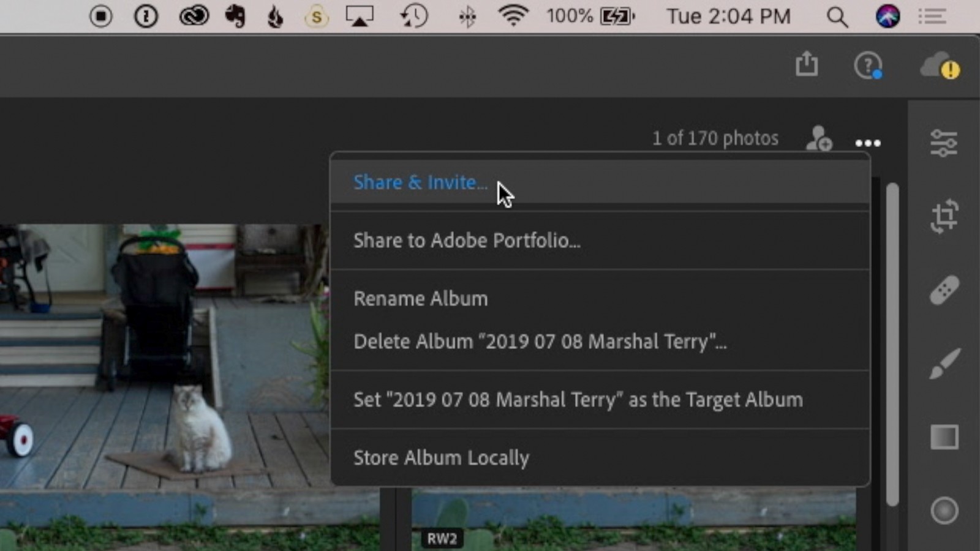Screen dimensions: 980x551
Task: Select the Radial Gradient tool
Action: pyautogui.click(x=943, y=510)
